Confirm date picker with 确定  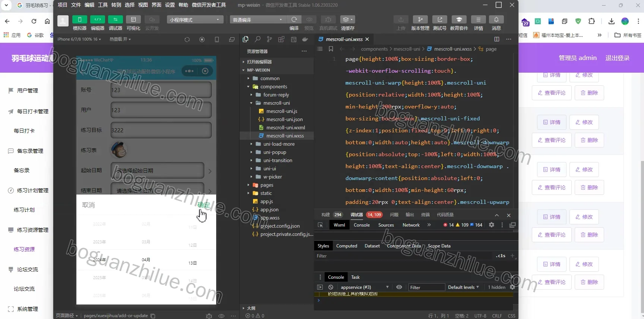click(203, 205)
